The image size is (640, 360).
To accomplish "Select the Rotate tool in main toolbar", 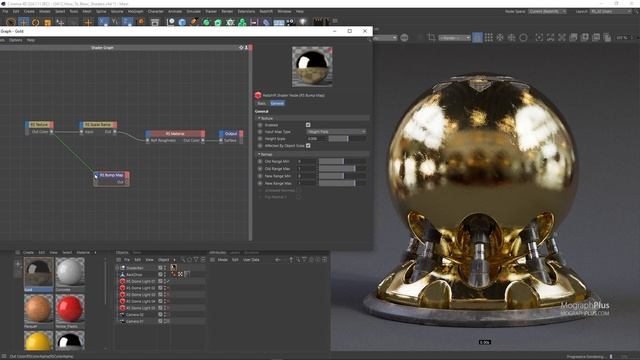I will (x=36, y=22).
